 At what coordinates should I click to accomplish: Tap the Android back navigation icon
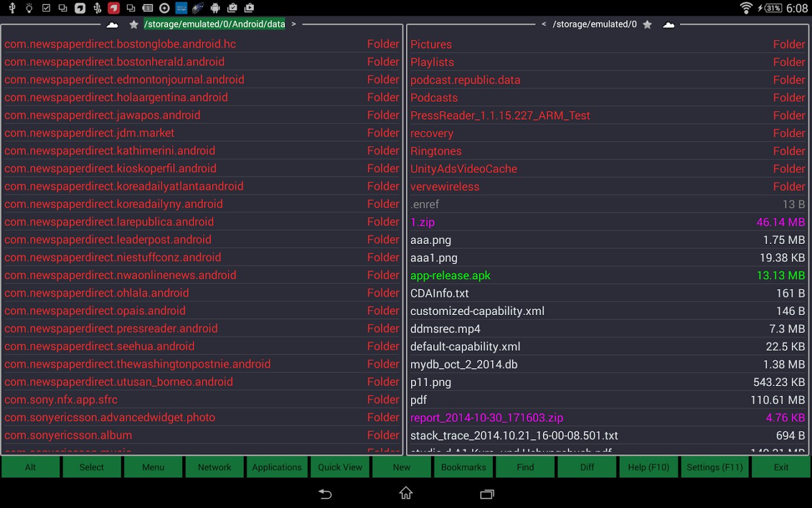point(325,494)
